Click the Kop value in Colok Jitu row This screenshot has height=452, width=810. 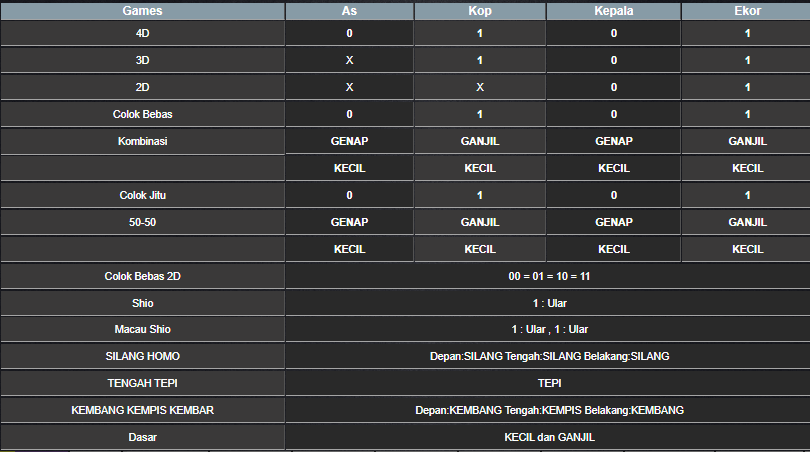tap(480, 195)
